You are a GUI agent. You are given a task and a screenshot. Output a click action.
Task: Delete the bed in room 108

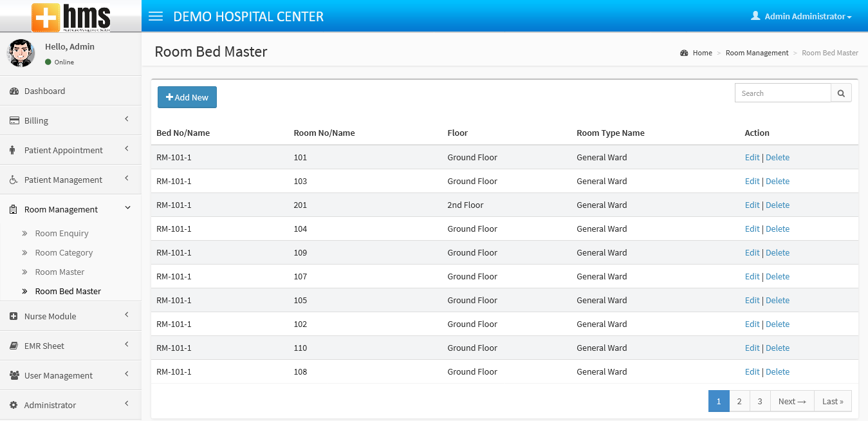(x=777, y=372)
